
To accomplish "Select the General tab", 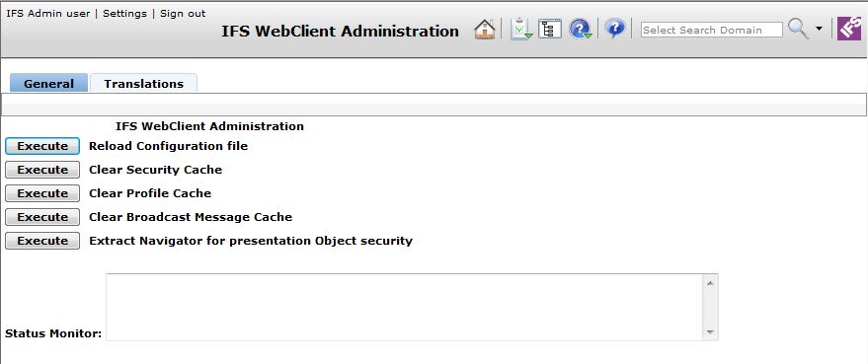I will click(x=48, y=84).
